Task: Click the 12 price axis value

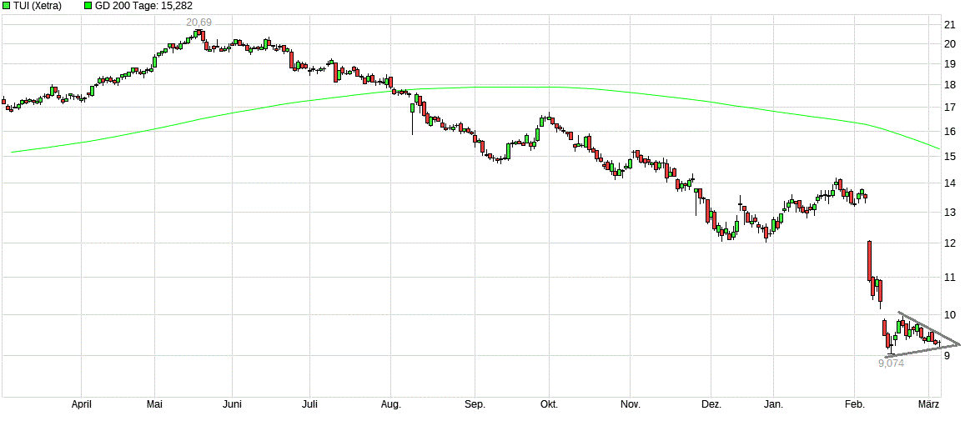Action: pos(949,243)
